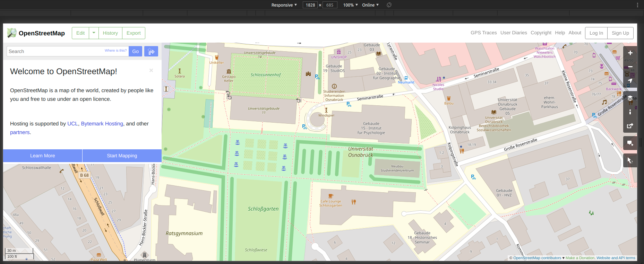This screenshot has height=264, width=644.
Task: Open the About page
Action: click(575, 33)
